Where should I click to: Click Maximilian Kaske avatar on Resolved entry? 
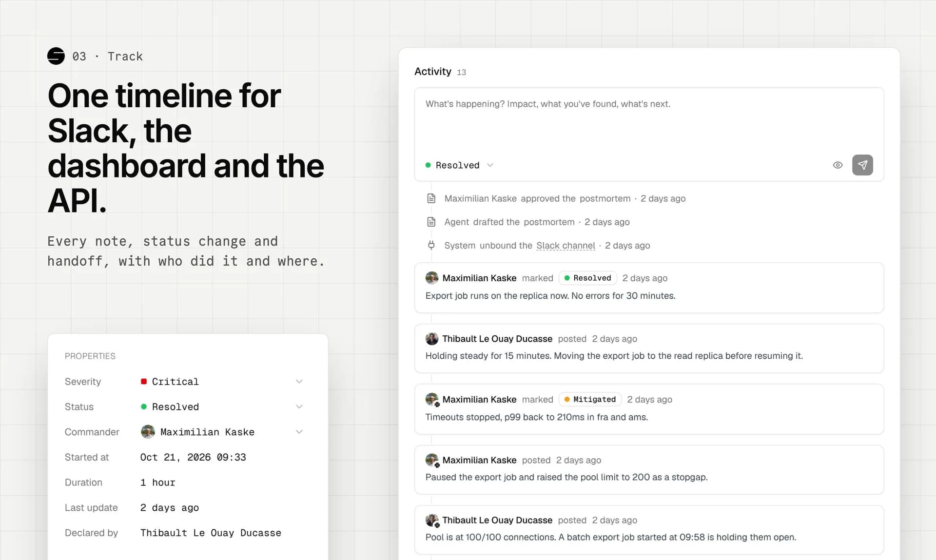[x=432, y=278]
